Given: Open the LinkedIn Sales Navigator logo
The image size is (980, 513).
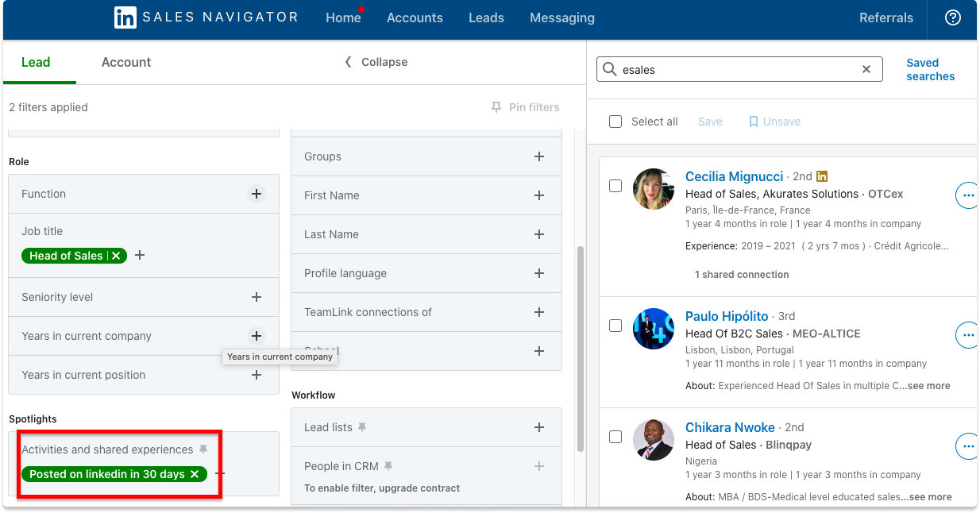Looking at the screenshot, I should [x=206, y=17].
